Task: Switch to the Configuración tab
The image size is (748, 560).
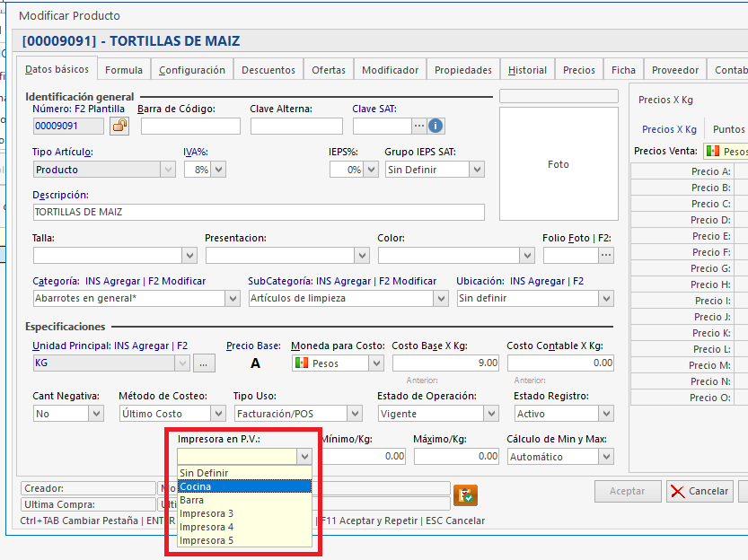Action: click(192, 70)
